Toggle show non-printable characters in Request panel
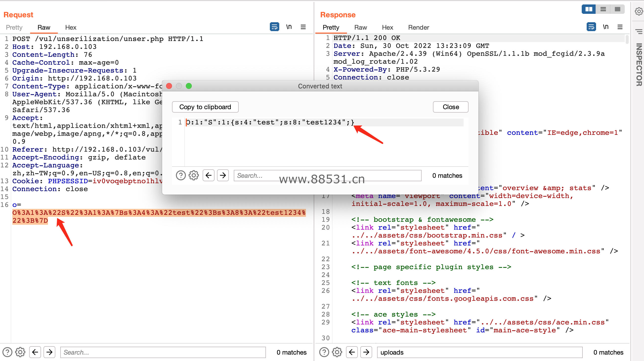This screenshot has width=644, height=361. (289, 27)
